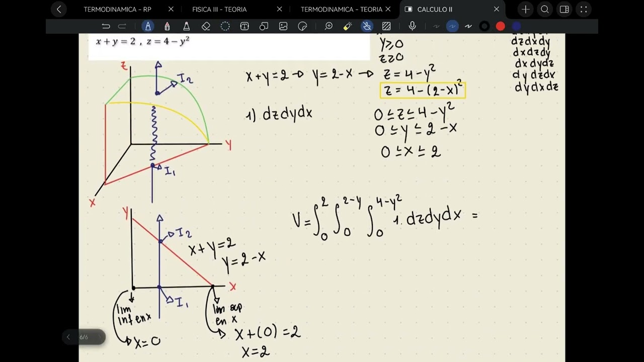This screenshot has width=644, height=362.
Task: Start audio recording with microphone icon
Action: tap(412, 26)
